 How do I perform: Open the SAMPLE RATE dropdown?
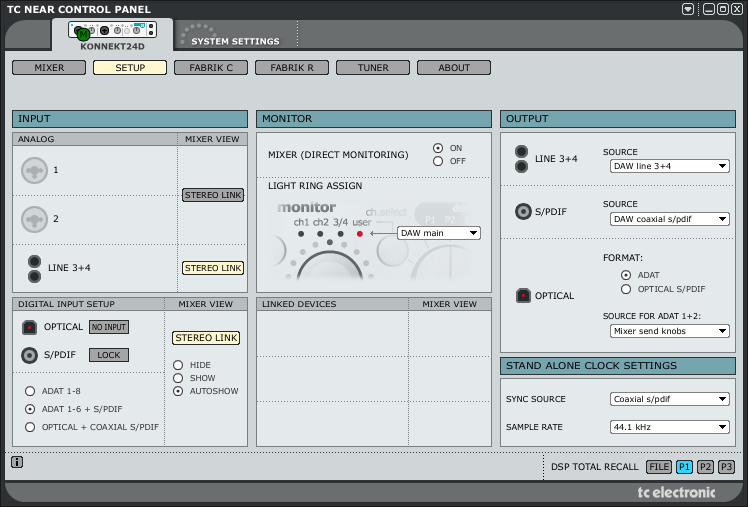[669, 427]
